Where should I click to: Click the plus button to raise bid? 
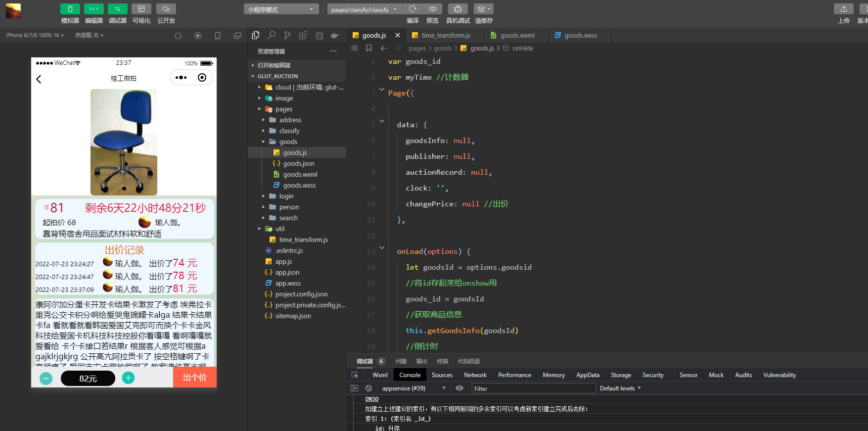pos(128,378)
